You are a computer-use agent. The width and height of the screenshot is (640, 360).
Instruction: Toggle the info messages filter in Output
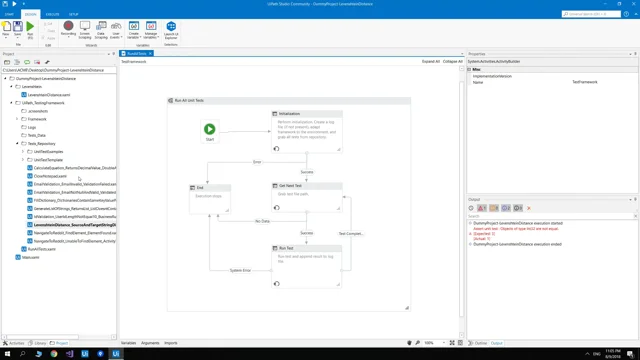506,208
